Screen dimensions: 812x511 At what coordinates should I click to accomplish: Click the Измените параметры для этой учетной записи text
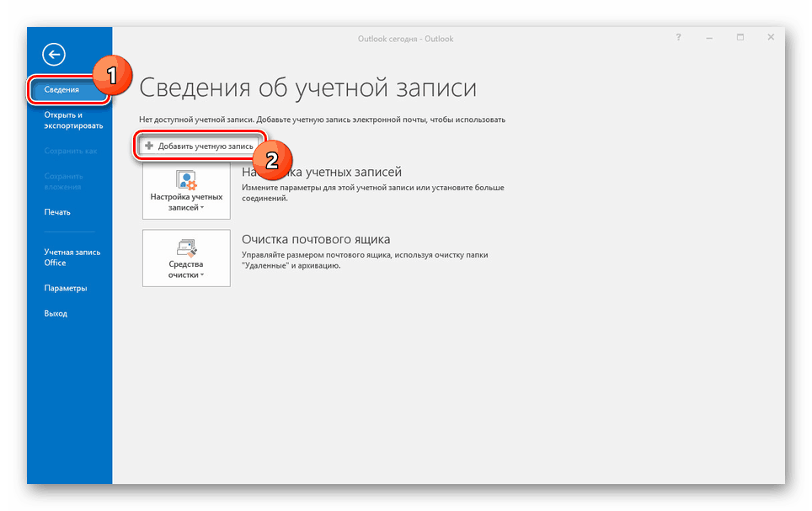[x=373, y=193]
